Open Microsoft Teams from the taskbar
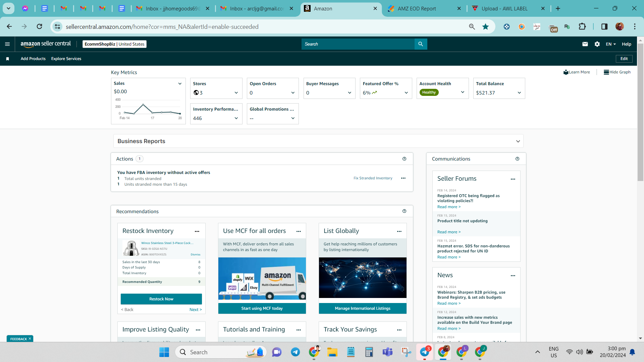This screenshot has width=644, height=362. (387, 352)
